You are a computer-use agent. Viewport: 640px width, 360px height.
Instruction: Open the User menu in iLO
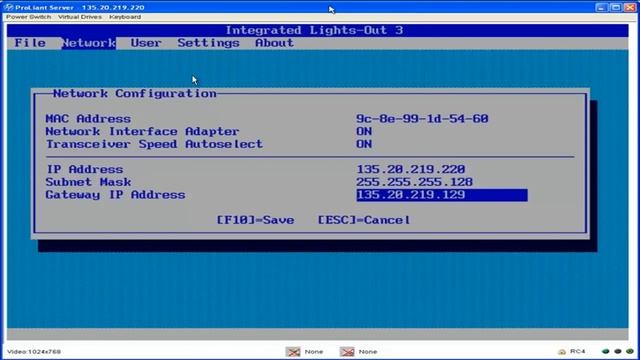pos(146,43)
